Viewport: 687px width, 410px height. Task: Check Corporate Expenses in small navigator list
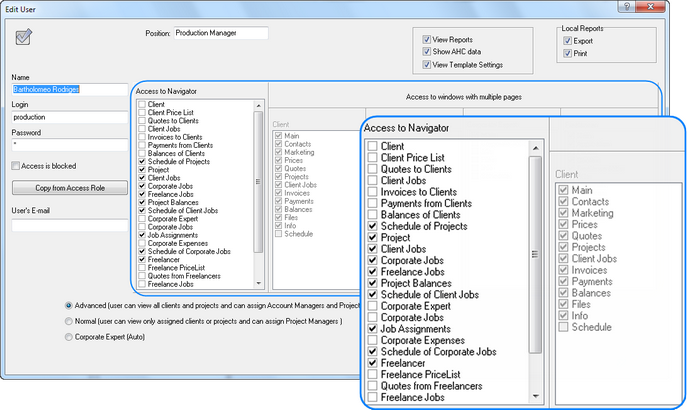pos(142,243)
